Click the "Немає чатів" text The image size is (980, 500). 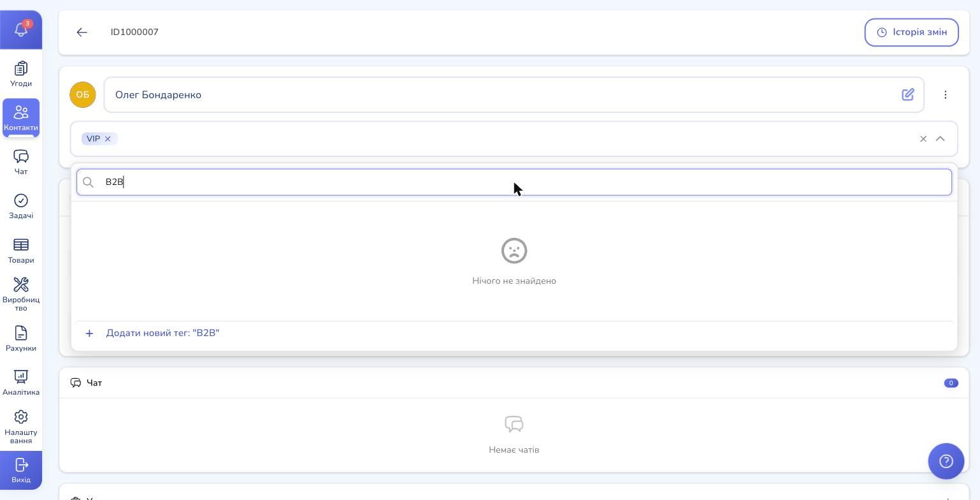(x=514, y=450)
